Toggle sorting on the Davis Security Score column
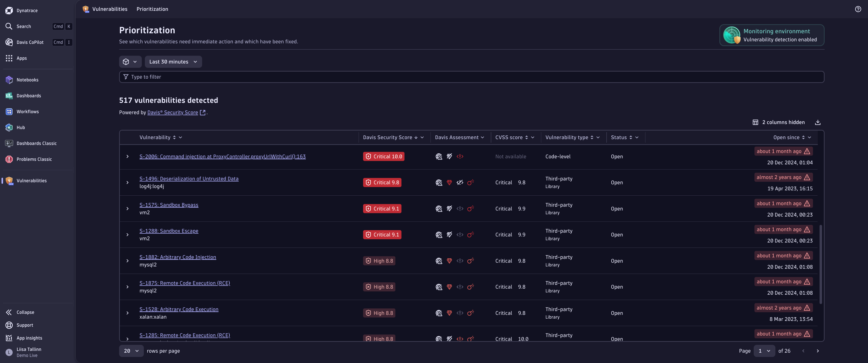The image size is (868, 363). coord(417,137)
